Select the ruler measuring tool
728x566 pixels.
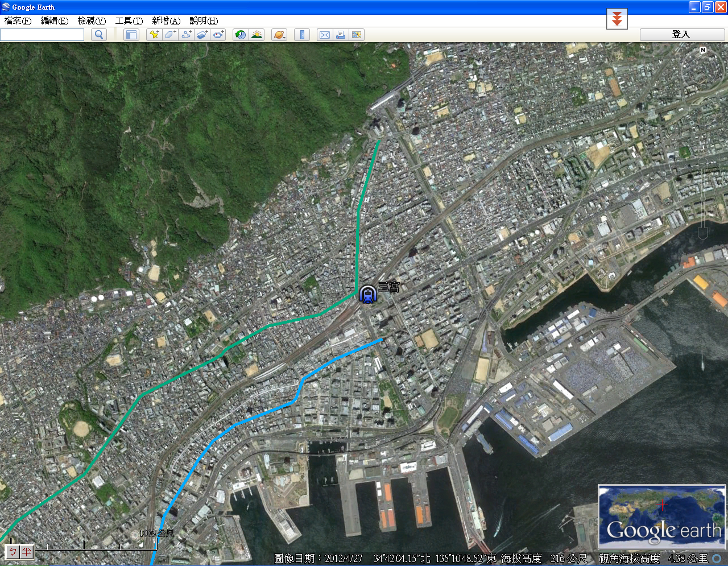302,35
